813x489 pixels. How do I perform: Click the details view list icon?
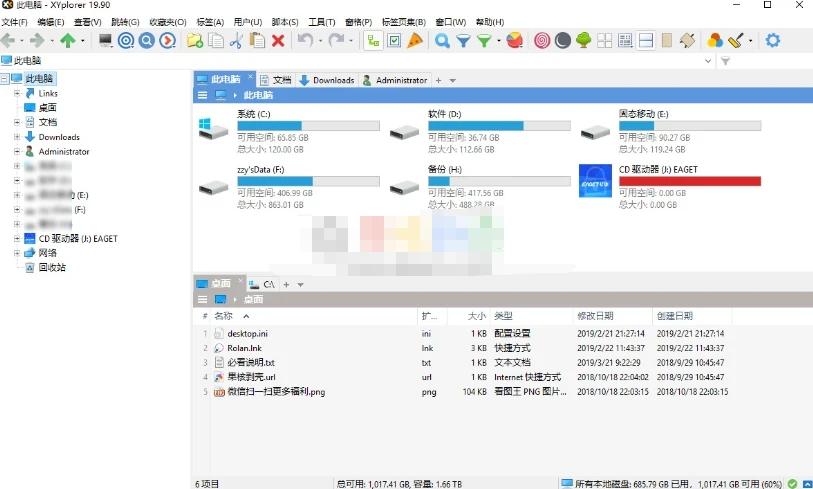[x=625, y=40]
